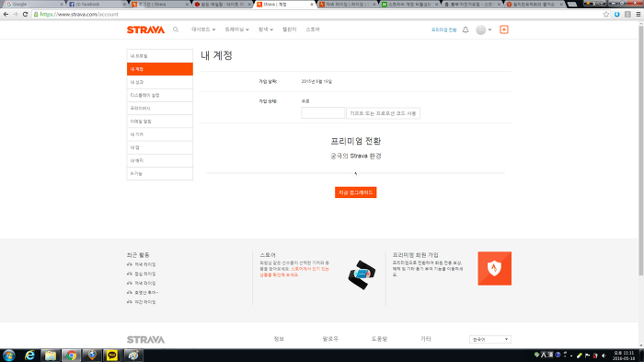Image resolution: width=644 pixels, height=362 pixels.
Task: Click the Chrome icon in the taskbar
Action: click(x=71, y=355)
